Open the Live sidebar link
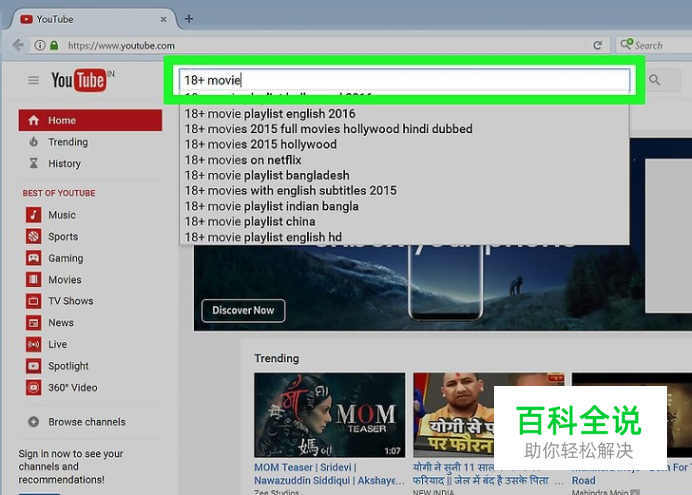The image size is (692, 495). click(58, 344)
